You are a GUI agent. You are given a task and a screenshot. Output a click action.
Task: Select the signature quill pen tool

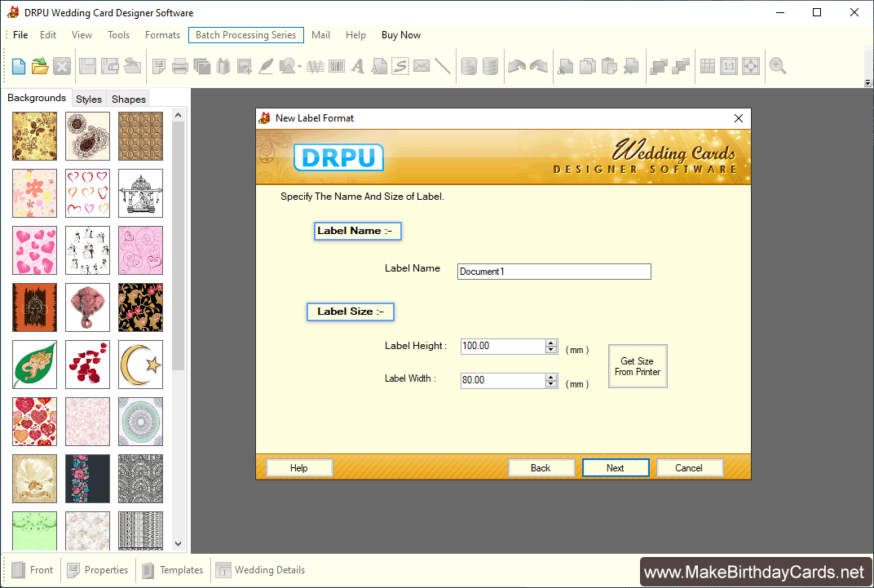(x=267, y=66)
